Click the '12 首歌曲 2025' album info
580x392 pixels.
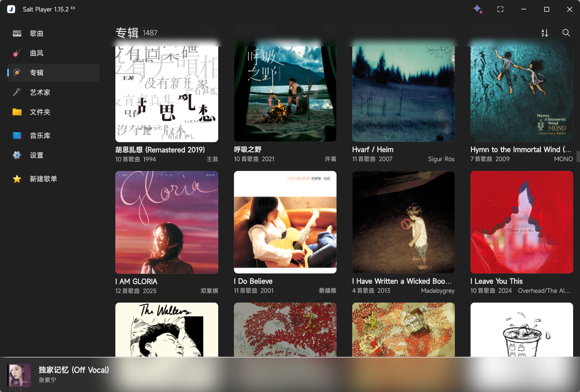coord(136,291)
